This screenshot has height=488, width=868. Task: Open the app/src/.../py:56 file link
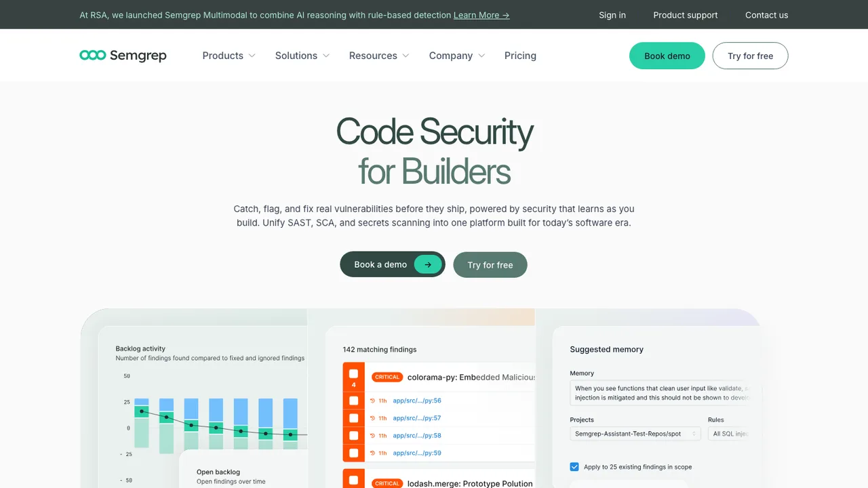(417, 401)
